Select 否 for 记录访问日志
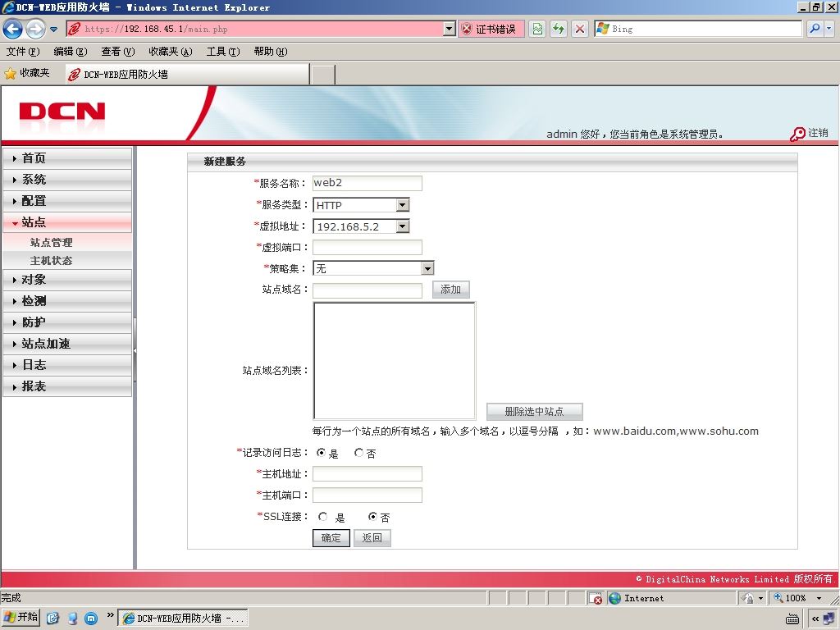This screenshot has height=630, width=840. pyautogui.click(x=359, y=453)
